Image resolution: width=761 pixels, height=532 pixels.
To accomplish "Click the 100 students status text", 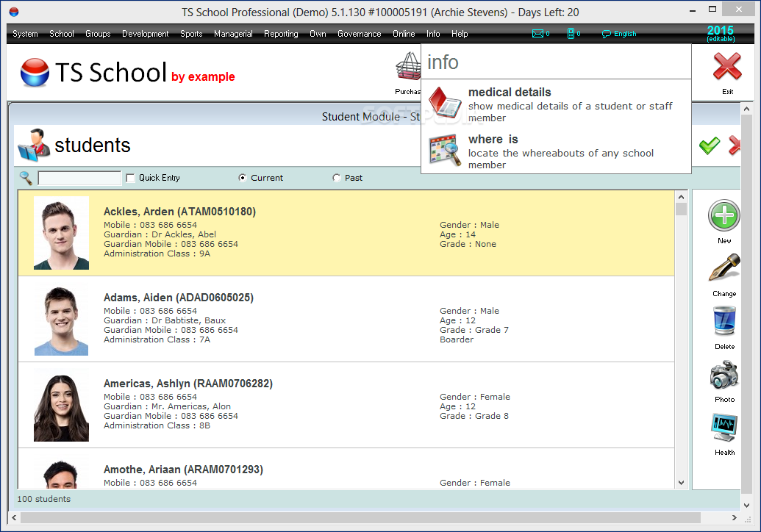I will (x=43, y=498).
